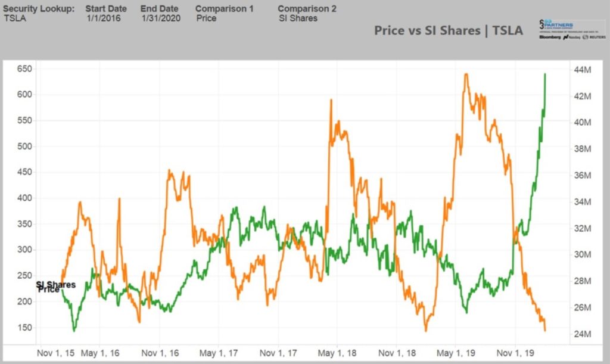Click the 44M tick on the shares axis
The height and width of the screenshot is (364, 610).
(x=583, y=70)
